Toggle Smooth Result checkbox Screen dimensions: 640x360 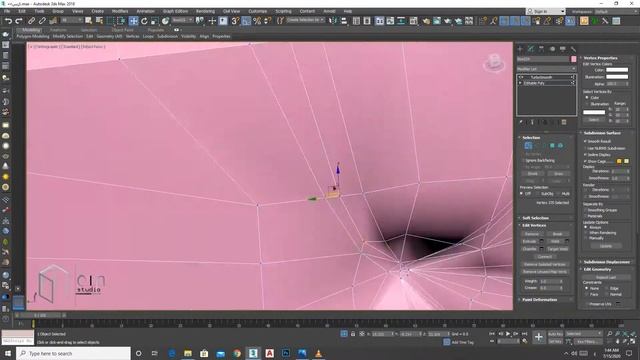[585, 141]
